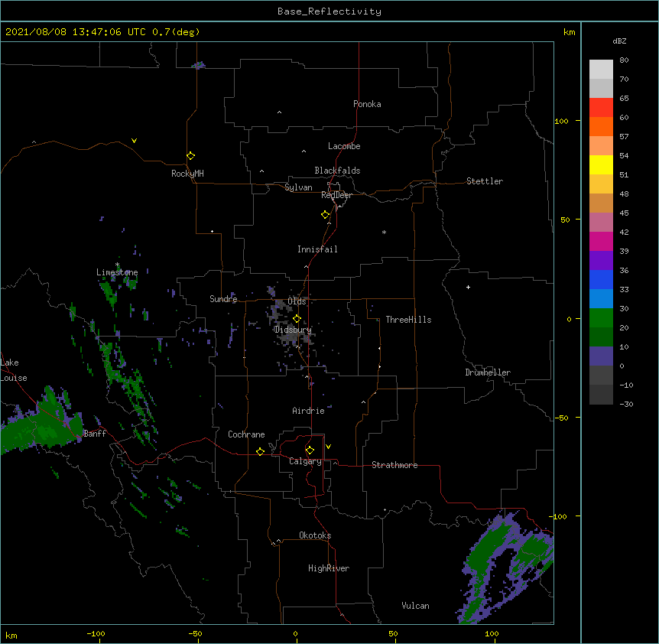Click the Blackfalds city label
The height and width of the screenshot is (644, 659).
point(337,171)
